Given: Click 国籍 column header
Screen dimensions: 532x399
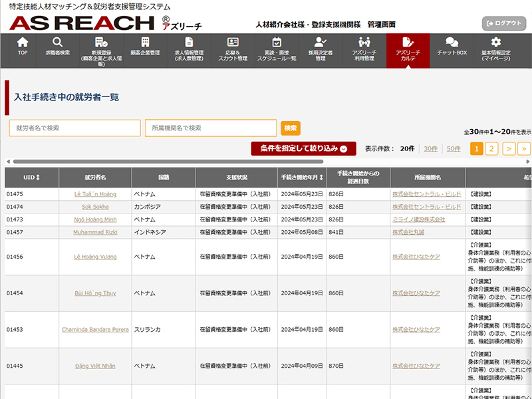Looking at the screenshot, I should (164, 178).
